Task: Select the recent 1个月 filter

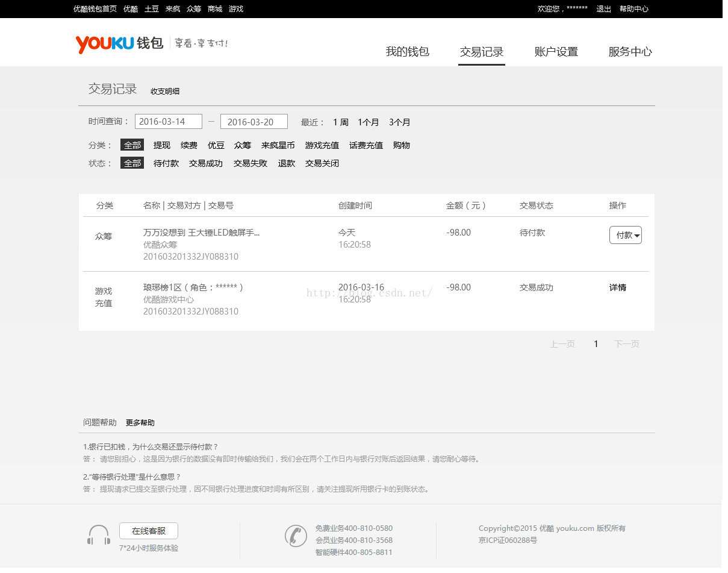Action: click(369, 122)
